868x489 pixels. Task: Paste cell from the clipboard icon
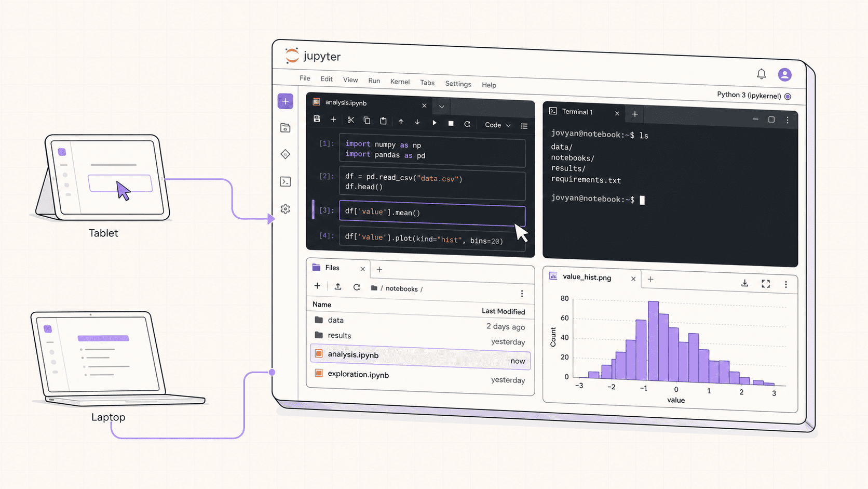[383, 121]
